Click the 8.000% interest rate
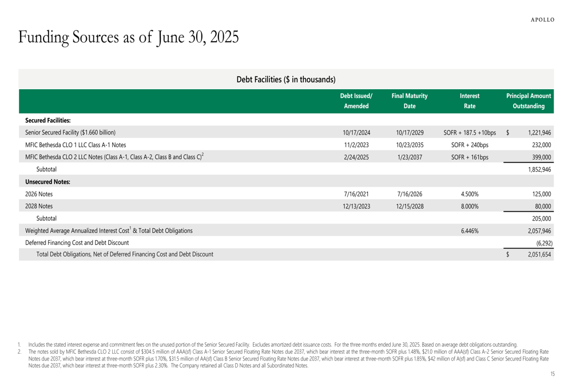The width and height of the screenshot is (572, 392). (470, 206)
